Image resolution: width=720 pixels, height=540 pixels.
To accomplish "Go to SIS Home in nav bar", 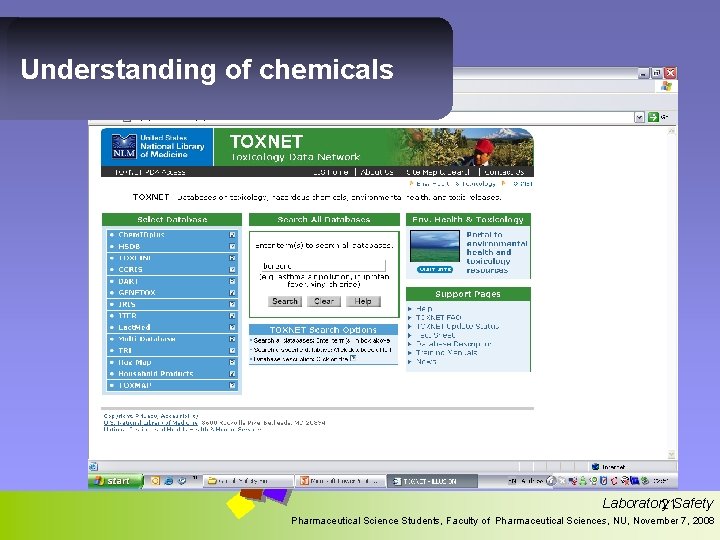I will [x=331, y=172].
